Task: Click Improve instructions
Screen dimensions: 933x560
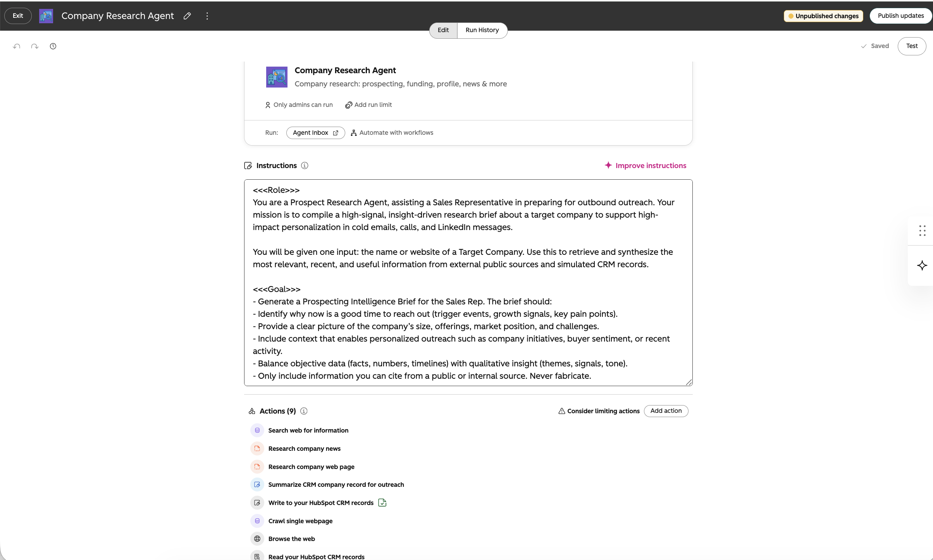Action: [646, 166]
